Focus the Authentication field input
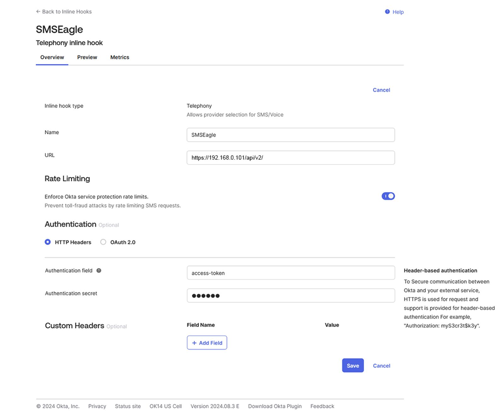The height and width of the screenshot is (420, 504). click(x=291, y=273)
